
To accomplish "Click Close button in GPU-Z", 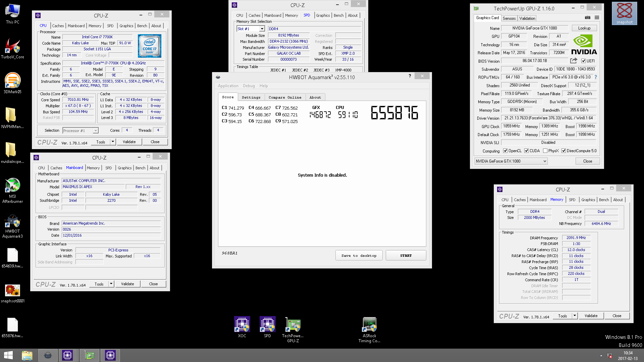I will [x=587, y=161].
